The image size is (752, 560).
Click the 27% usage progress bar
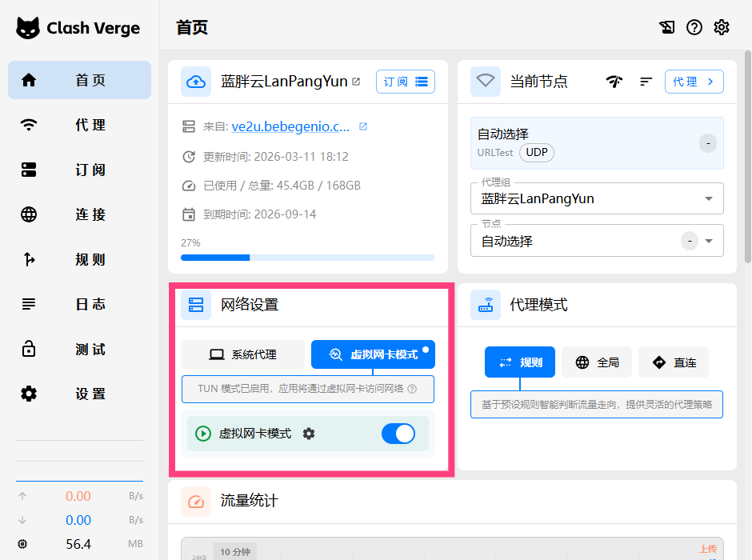tap(307, 258)
